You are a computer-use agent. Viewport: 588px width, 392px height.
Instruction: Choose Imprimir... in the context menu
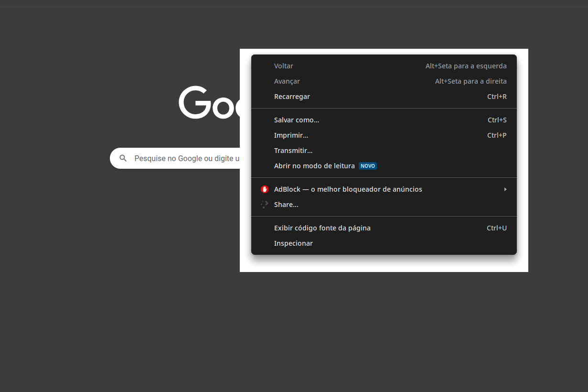291,135
